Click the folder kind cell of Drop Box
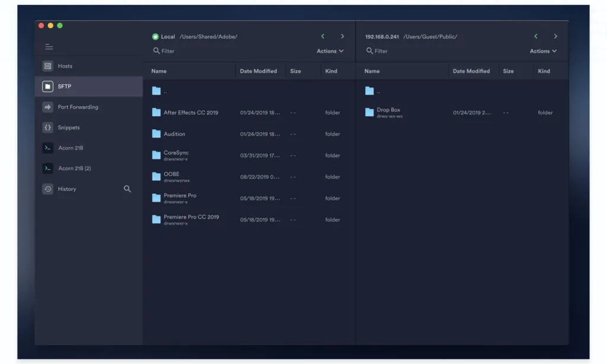This screenshot has width=607, height=364. 545,113
